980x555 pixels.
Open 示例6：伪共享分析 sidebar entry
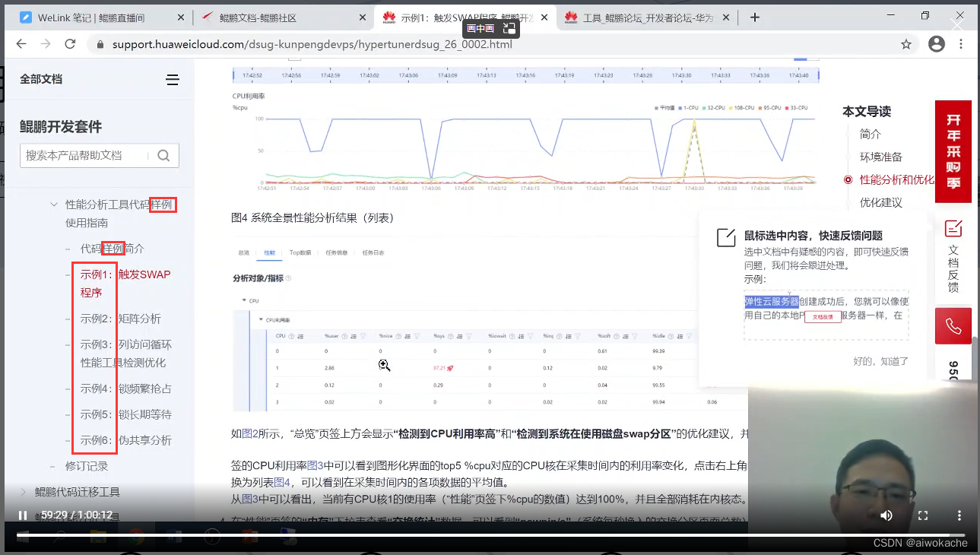coord(126,440)
